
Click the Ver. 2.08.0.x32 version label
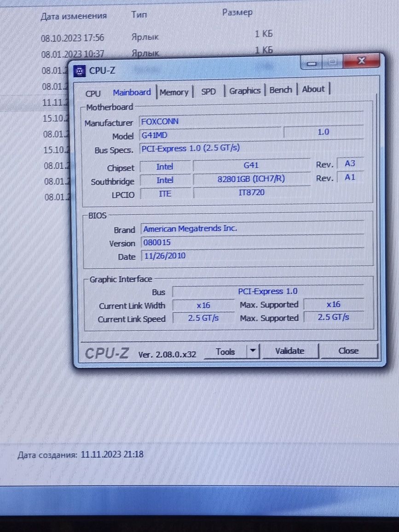tap(167, 354)
